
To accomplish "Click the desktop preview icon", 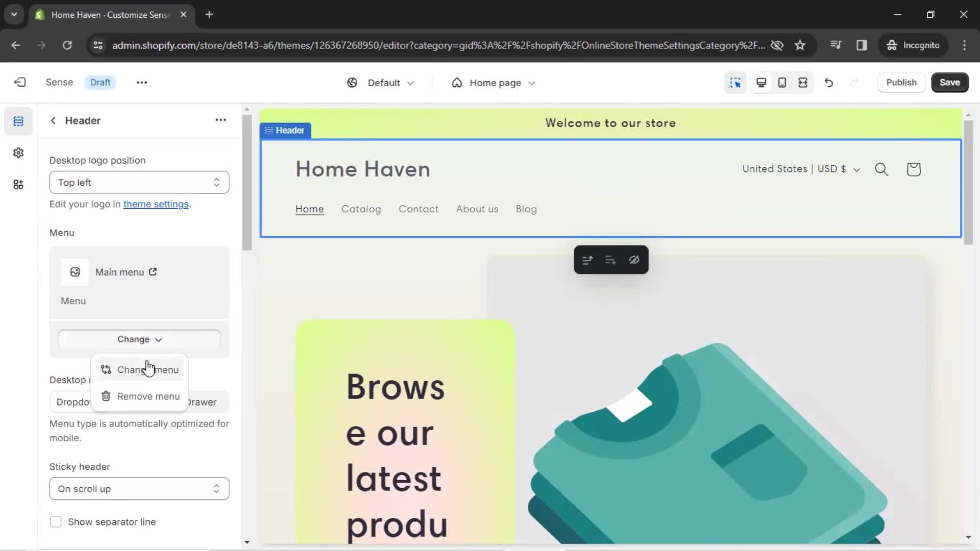I will click(x=761, y=82).
